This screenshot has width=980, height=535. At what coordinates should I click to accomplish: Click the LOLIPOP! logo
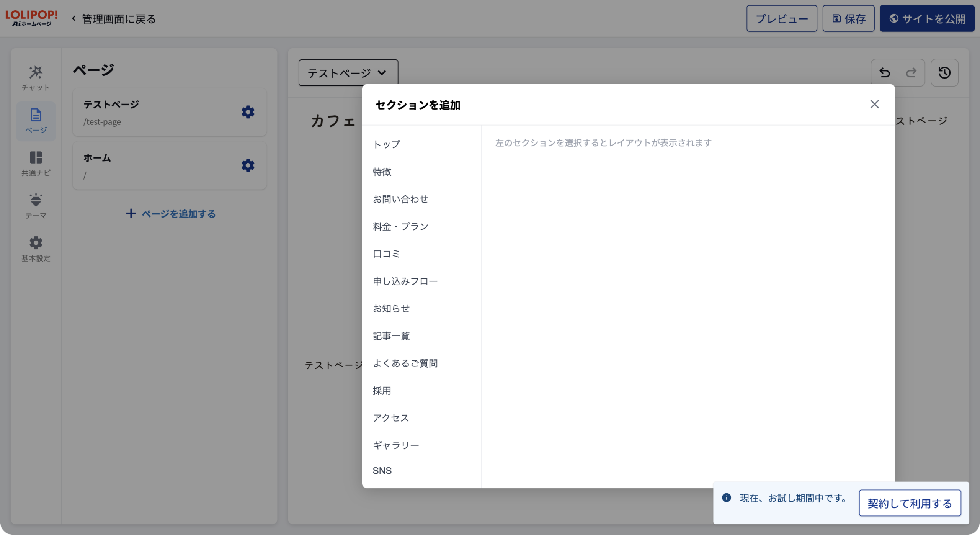coord(31,18)
